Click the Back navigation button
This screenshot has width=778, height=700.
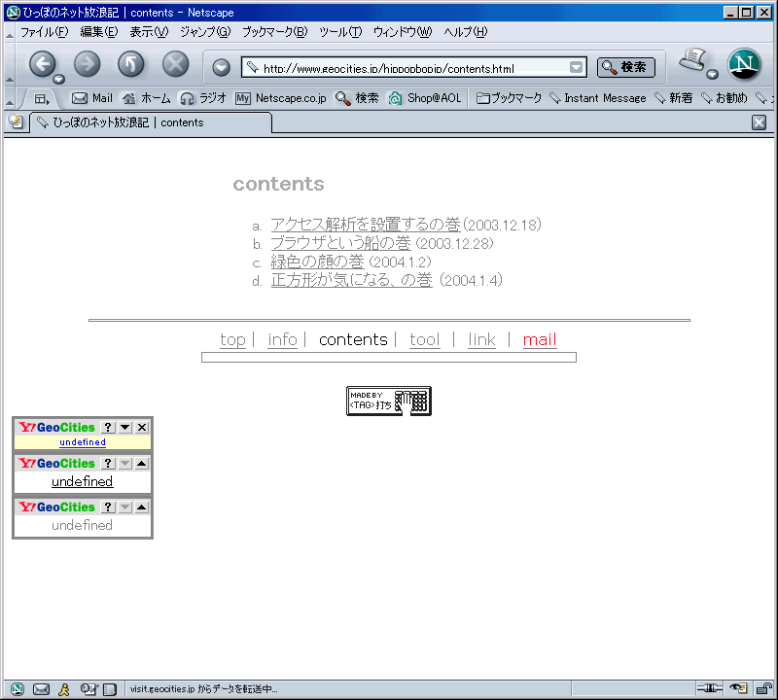(42, 64)
